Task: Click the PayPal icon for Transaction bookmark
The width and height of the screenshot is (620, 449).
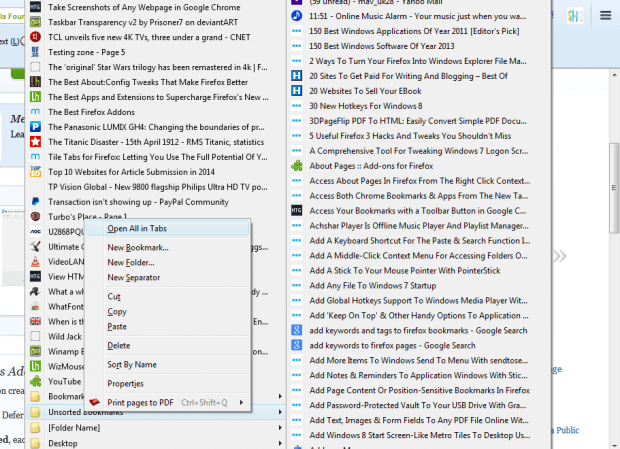Action: [x=35, y=202]
